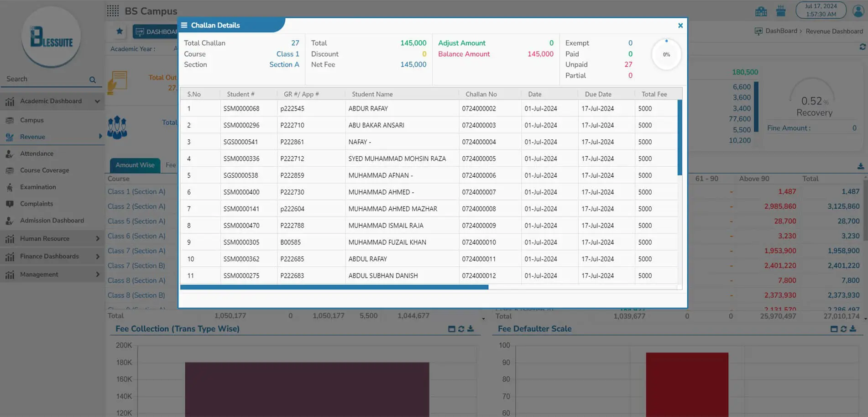Click the DashBoard breadcrumb link
This screenshot has width=868, height=417.
point(781,31)
